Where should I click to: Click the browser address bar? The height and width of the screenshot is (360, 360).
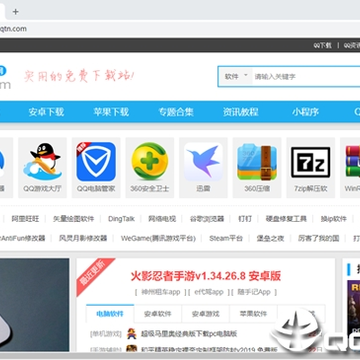[180, 29]
